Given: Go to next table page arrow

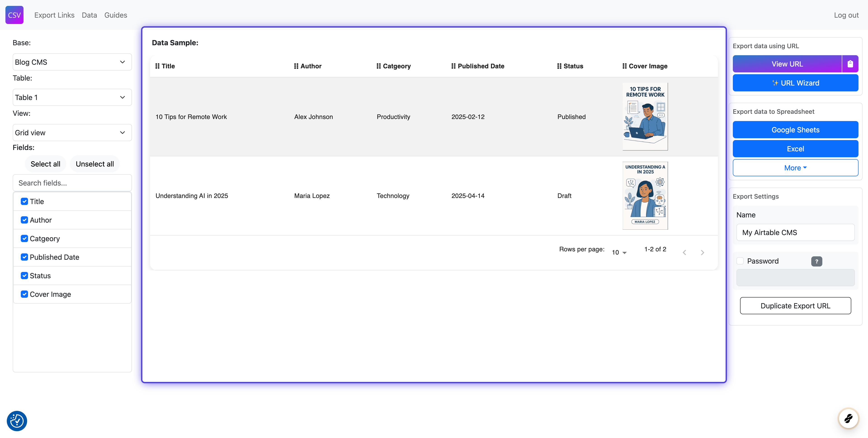Looking at the screenshot, I should pyautogui.click(x=702, y=252).
